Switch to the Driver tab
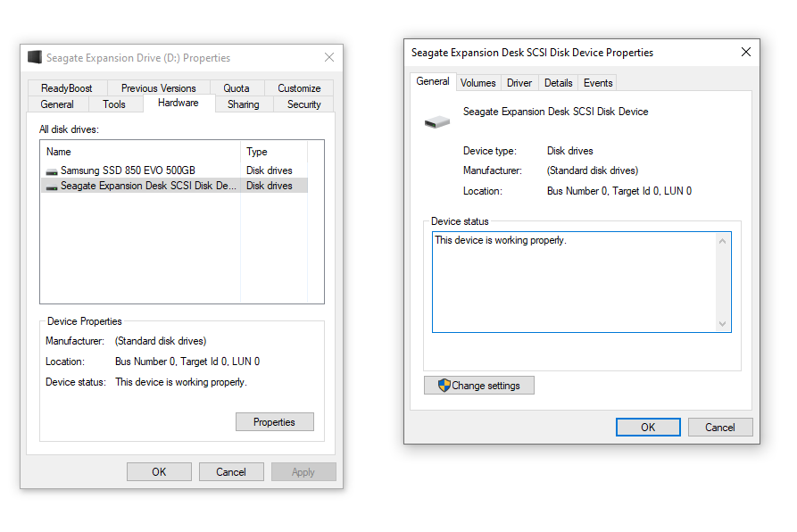This screenshot has height=532, width=797. click(519, 83)
